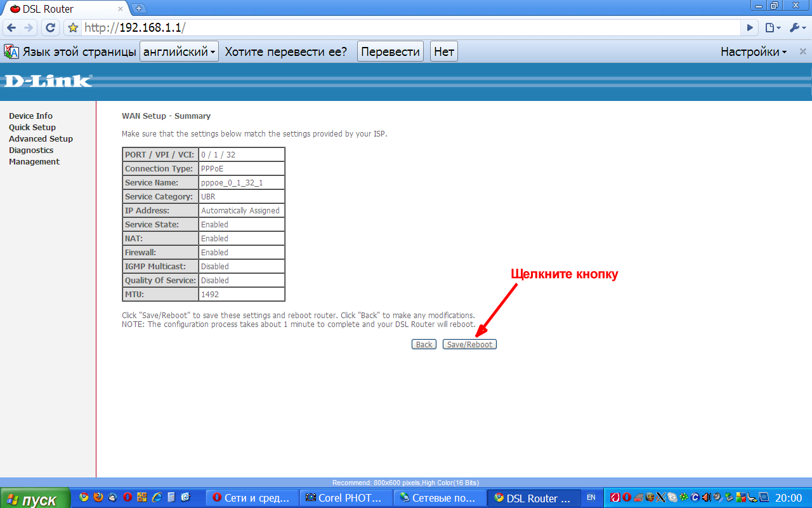812x508 pixels.
Task: Launch Chrome from quick launch
Action: pyautogui.click(x=84, y=497)
